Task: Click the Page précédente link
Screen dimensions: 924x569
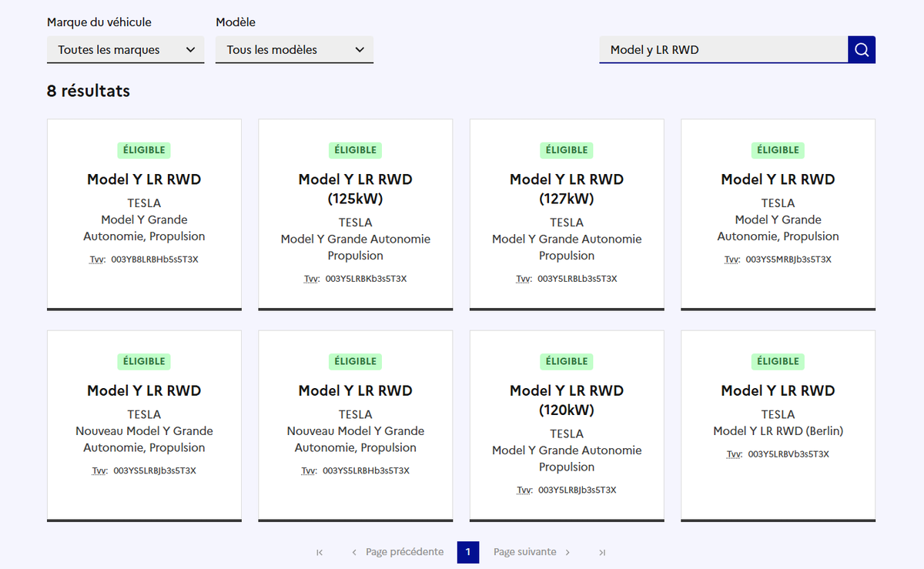Action: (x=397, y=552)
